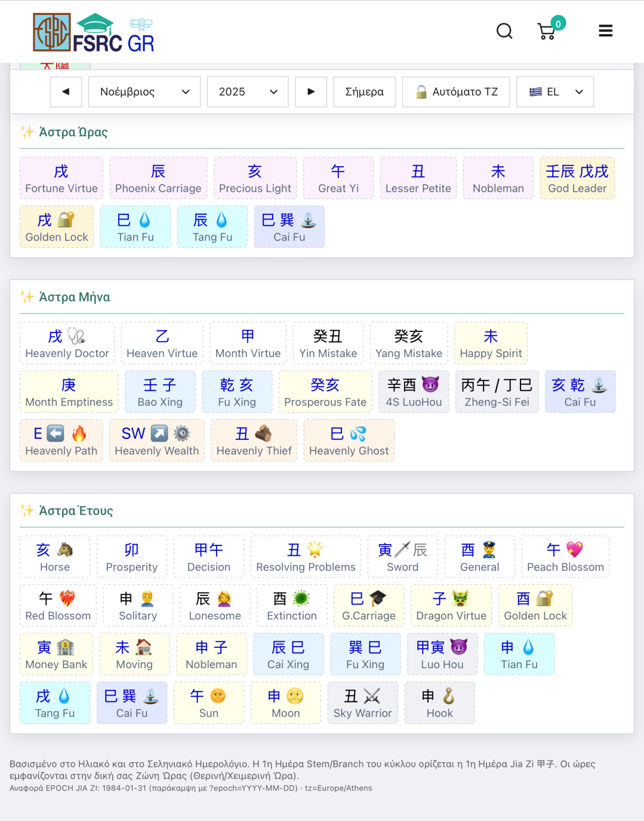644x821 pixels.
Task: Expand the Νοέμβριος month dropdown
Action: pyautogui.click(x=144, y=92)
